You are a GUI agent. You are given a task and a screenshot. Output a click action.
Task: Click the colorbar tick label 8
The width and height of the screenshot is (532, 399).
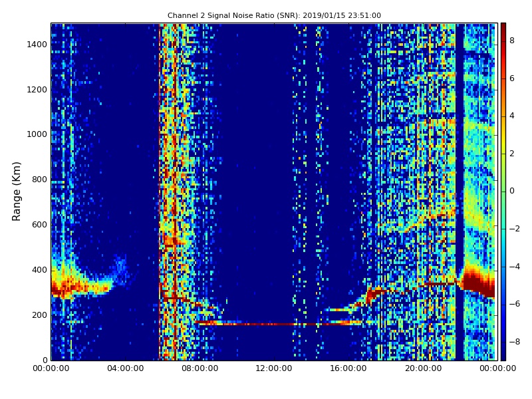pyautogui.click(x=512, y=41)
